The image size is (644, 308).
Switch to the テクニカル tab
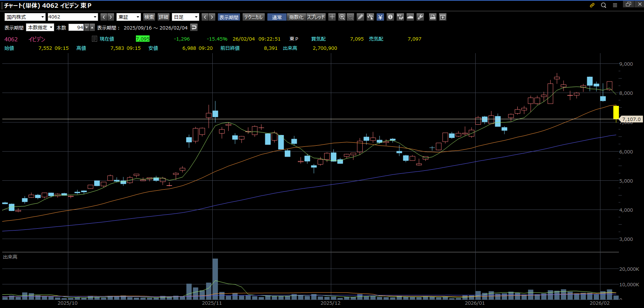click(x=253, y=17)
